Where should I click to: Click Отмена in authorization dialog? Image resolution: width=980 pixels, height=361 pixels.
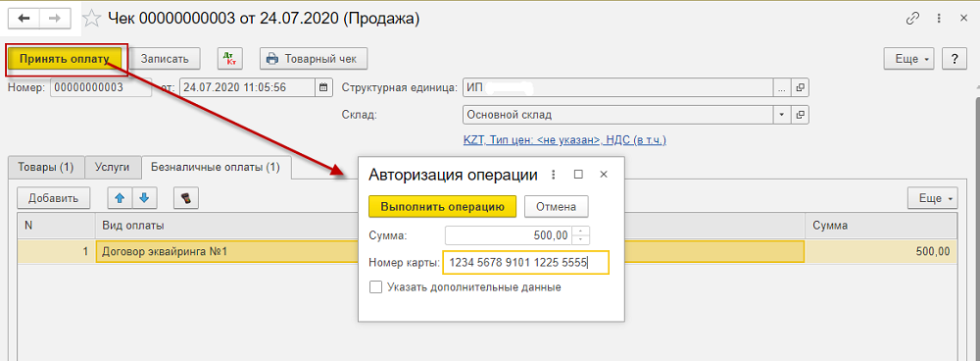pos(556,206)
